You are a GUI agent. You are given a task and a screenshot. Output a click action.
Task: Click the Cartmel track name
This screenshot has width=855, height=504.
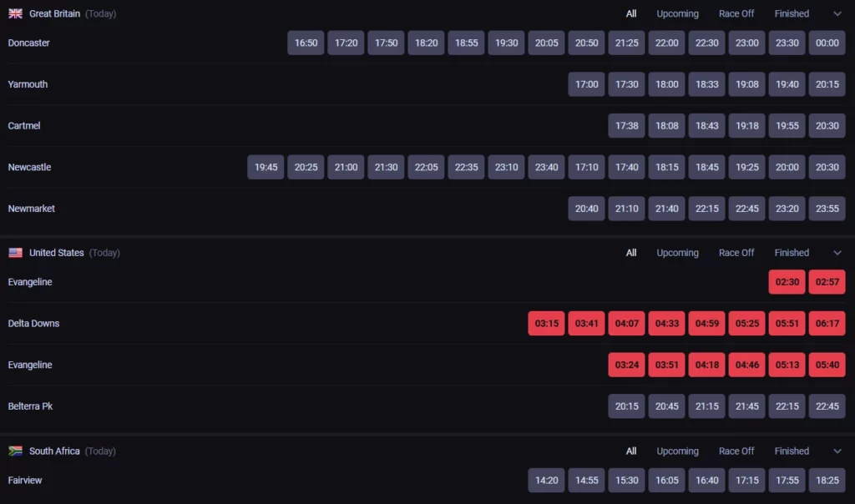(x=24, y=126)
